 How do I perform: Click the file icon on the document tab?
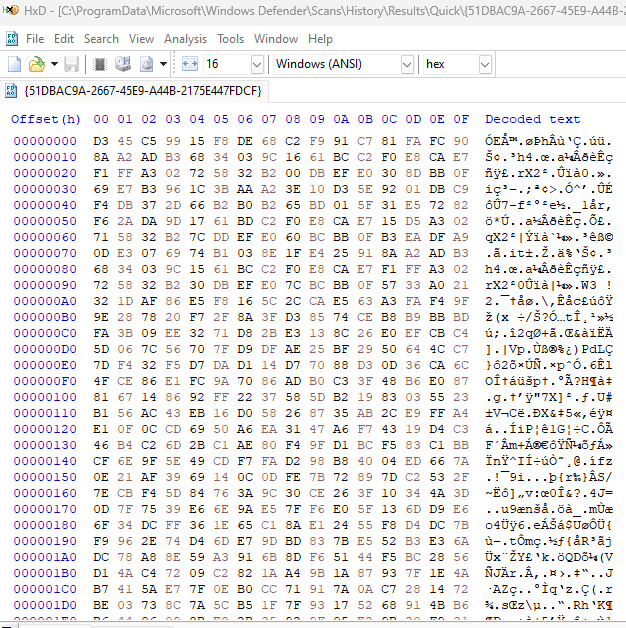[11, 91]
